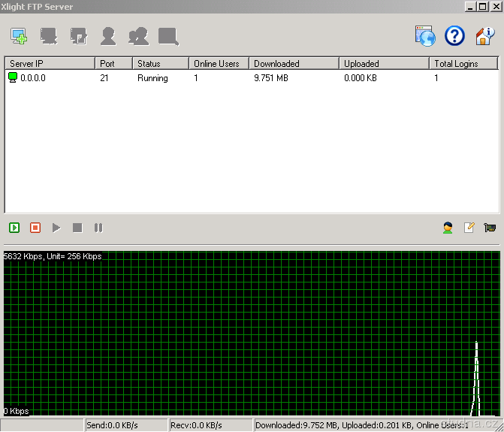Click the New Virtual Server icon
The width and height of the screenshot is (504, 432).
point(19,35)
